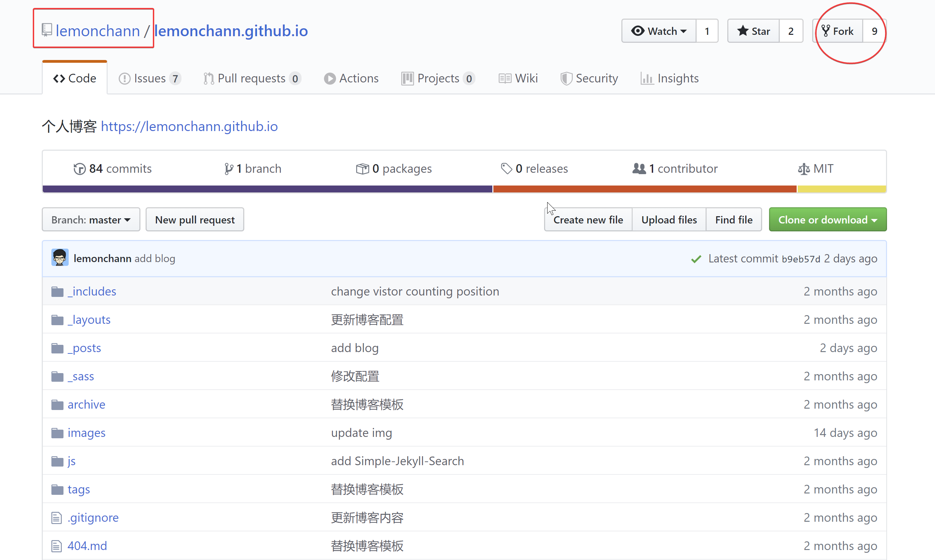The width and height of the screenshot is (935, 560).
Task: Open the Issues tab
Action: (x=150, y=78)
